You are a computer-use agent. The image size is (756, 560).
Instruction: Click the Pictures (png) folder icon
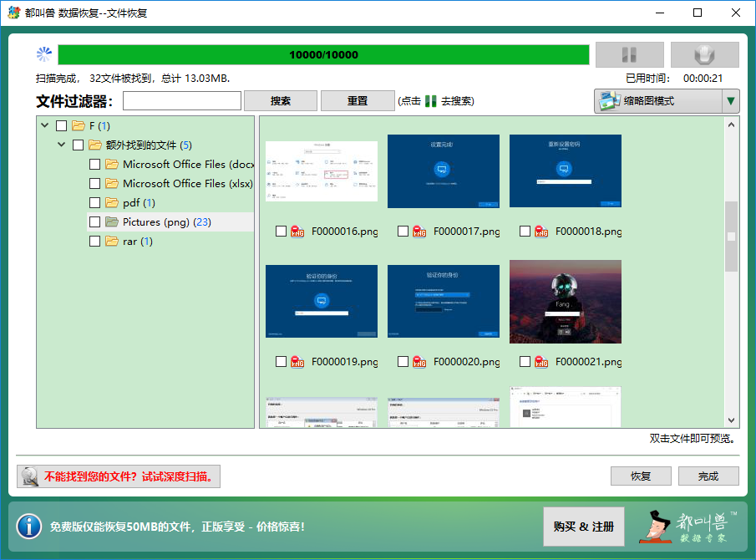point(112,222)
